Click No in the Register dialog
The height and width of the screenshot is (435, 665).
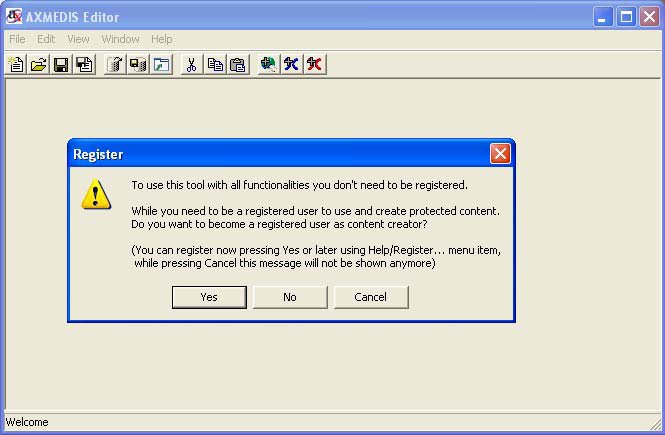tap(290, 297)
